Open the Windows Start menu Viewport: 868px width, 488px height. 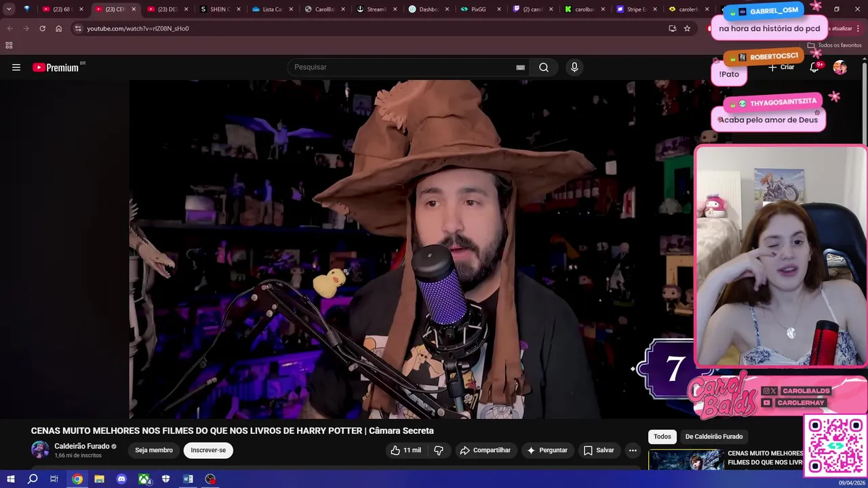(x=10, y=479)
